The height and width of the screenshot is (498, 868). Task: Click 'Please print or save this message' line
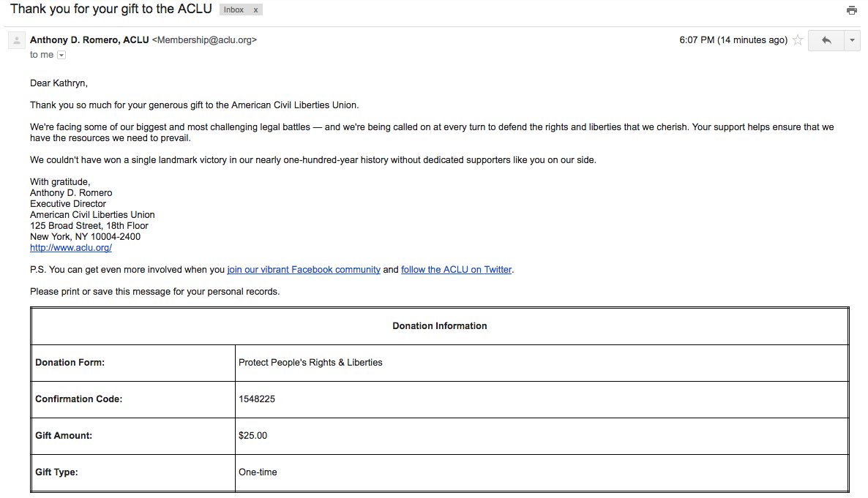coord(155,292)
